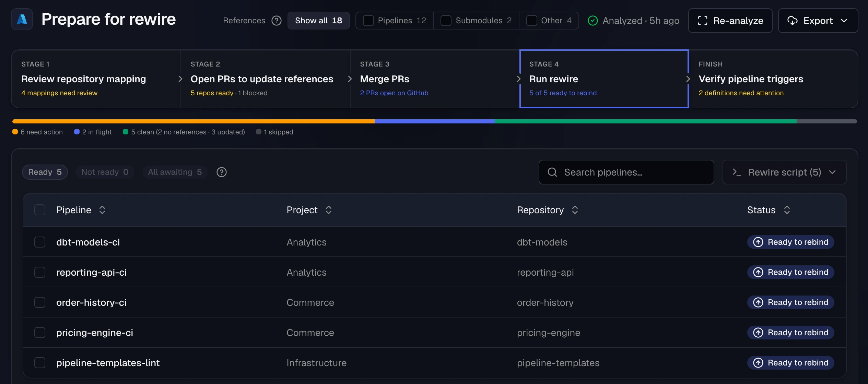The image size is (868, 384).
Task: Click rebind arrow icon for pipeline-templates-lint
Action: [x=758, y=363]
